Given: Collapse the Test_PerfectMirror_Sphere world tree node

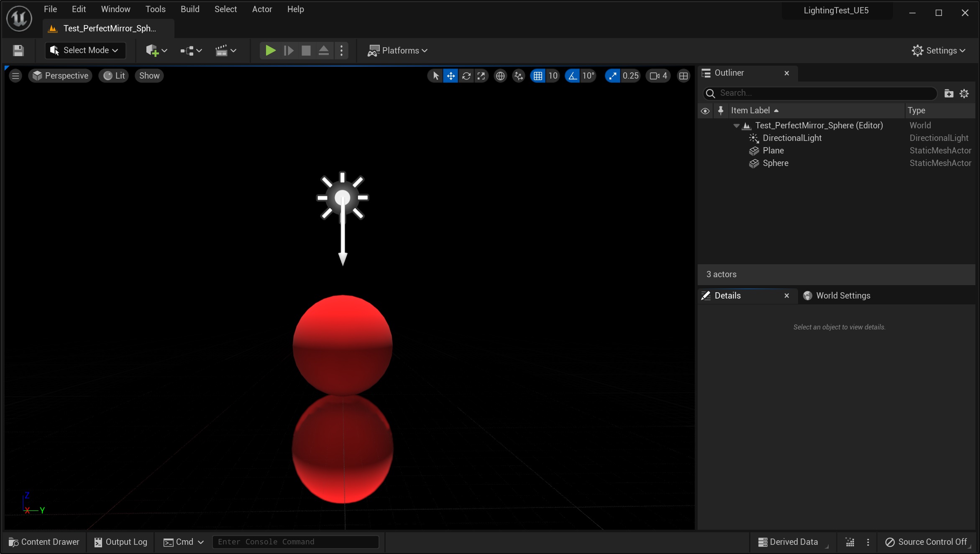Looking at the screenshot, I should (x=736, y=125).
